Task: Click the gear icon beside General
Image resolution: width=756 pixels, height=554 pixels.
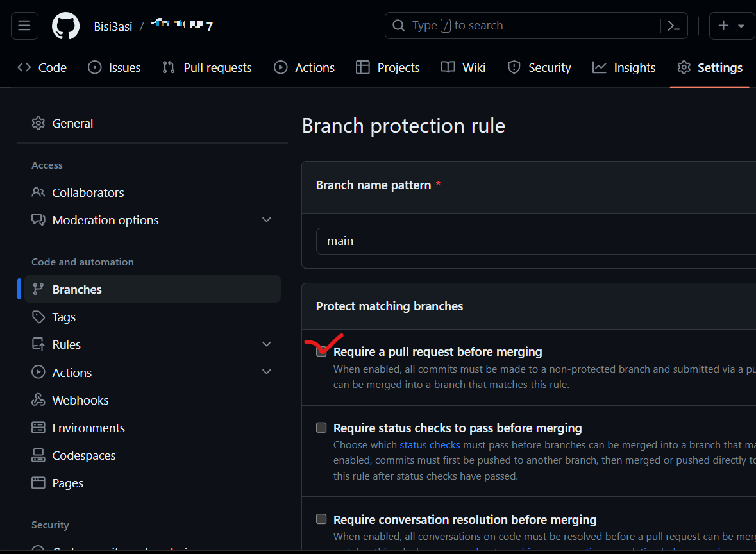Action: click(x=38, y=124)
